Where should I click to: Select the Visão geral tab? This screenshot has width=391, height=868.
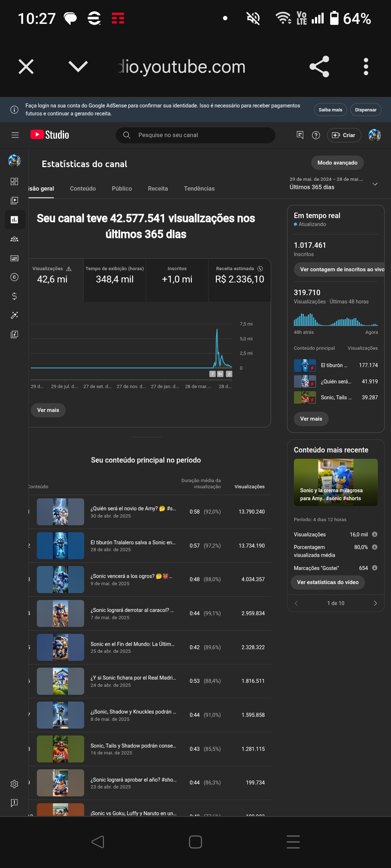pos(41,188)
